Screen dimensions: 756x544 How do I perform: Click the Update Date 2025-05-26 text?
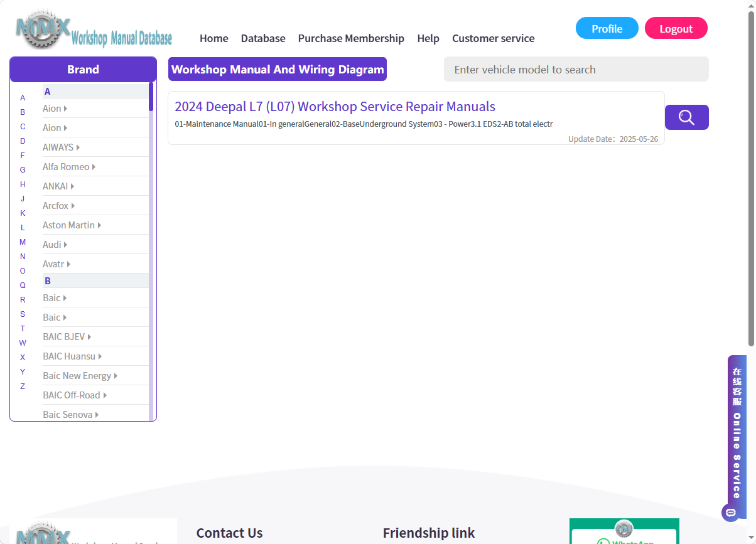613,139
